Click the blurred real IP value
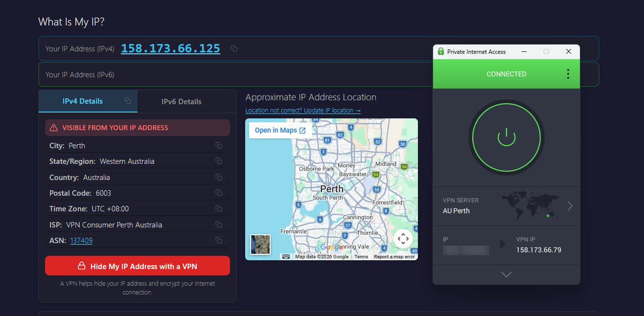644x316 pixels. click(466, 250)
